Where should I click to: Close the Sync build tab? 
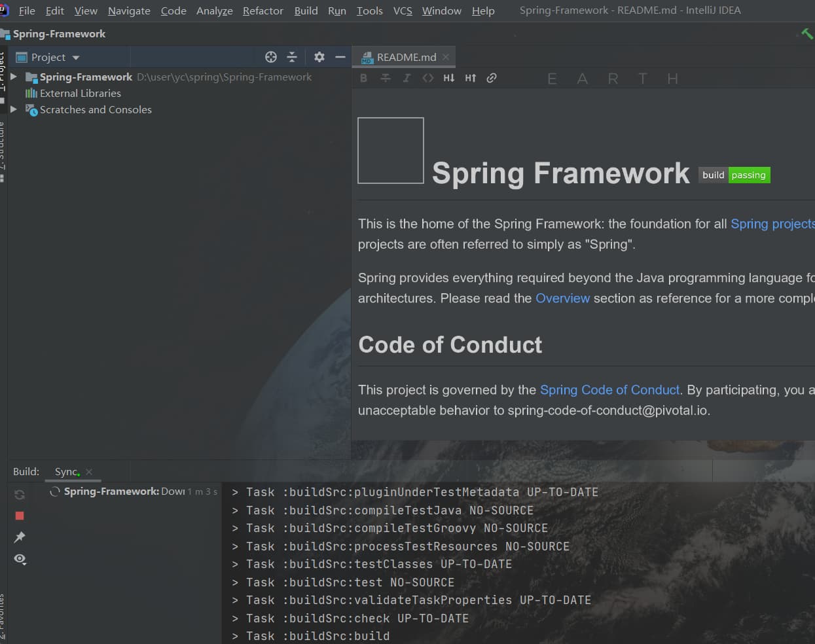[x=89, y=472]
